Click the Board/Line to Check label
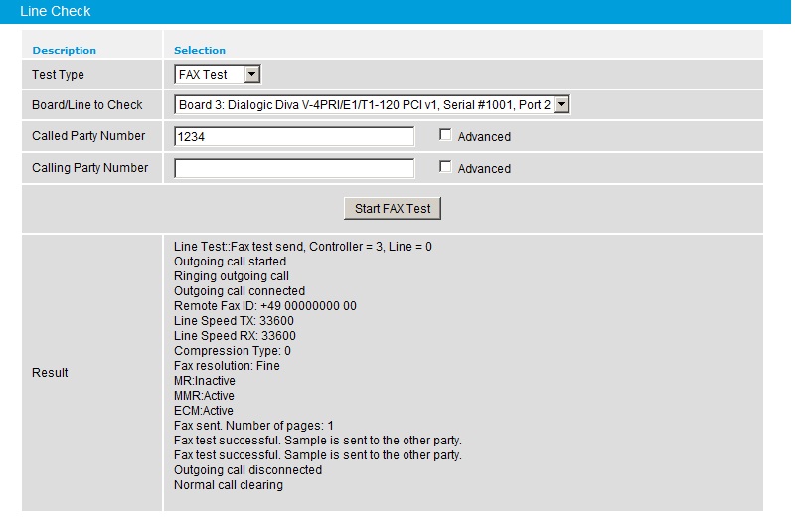 coord(87,105)
